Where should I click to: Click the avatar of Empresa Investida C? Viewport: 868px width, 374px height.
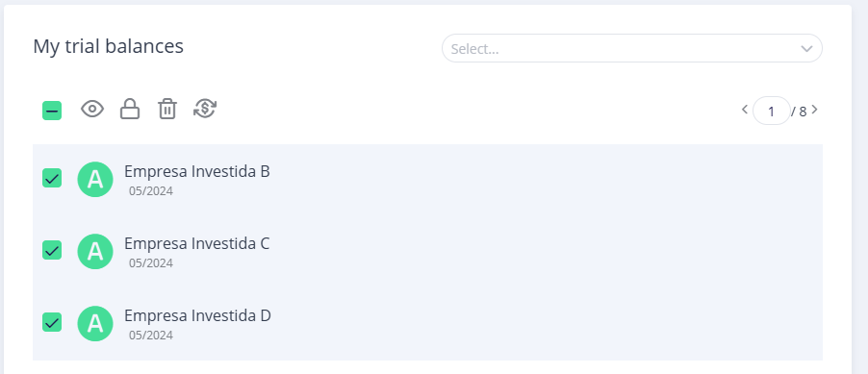tap(95, 251)
